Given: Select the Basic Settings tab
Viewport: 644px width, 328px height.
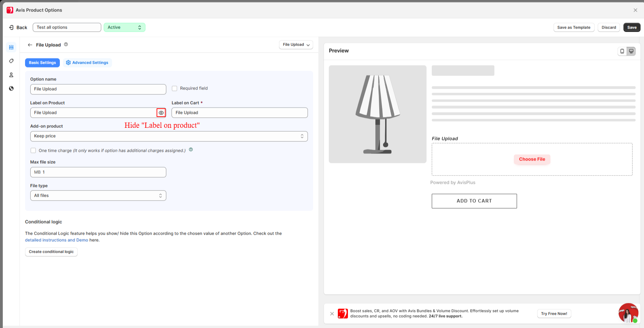Looking at the screenshot, I should pos(42,63).
